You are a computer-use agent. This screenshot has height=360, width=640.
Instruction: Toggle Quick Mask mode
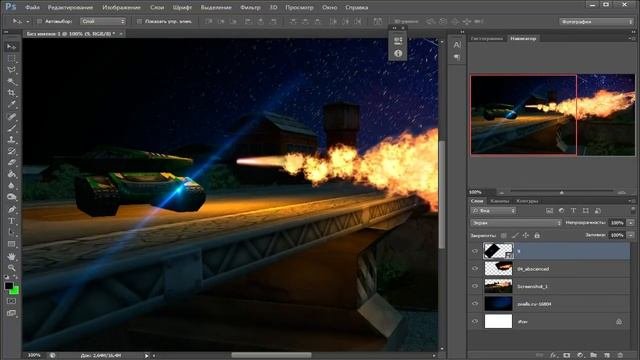coord(11,301)
